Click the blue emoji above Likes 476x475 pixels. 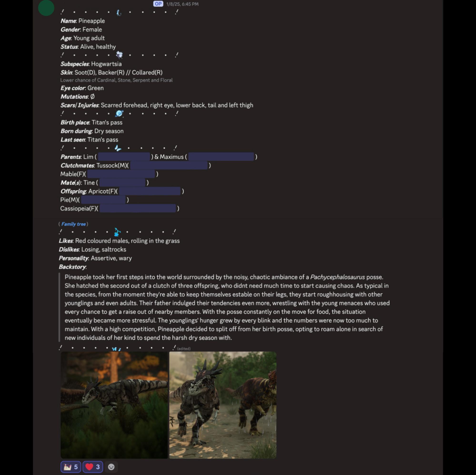pyautogui.click(x=117, y=232)
